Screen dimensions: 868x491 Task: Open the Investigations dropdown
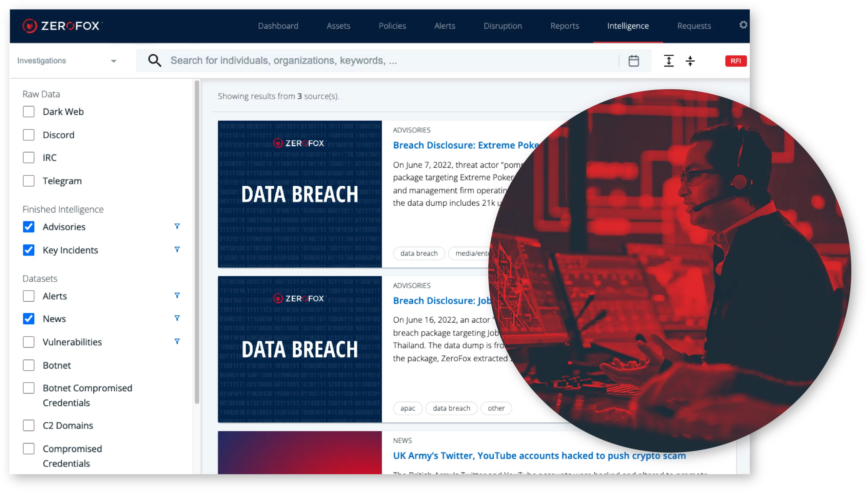click(67, 61)
